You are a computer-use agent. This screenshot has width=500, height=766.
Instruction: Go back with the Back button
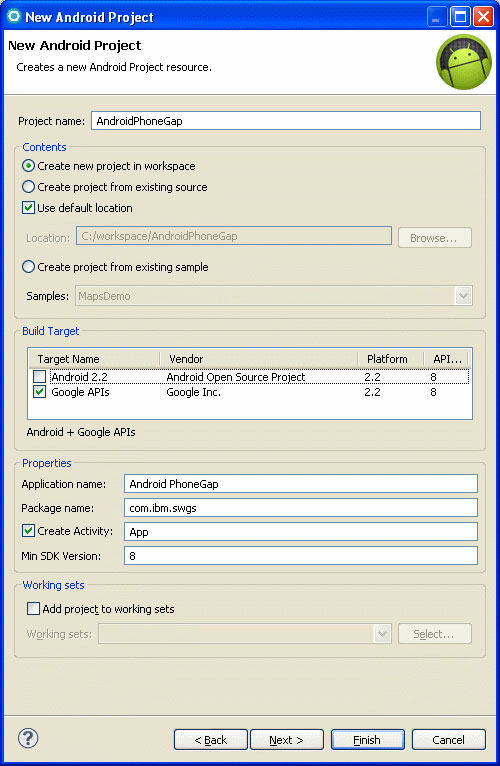211,740
